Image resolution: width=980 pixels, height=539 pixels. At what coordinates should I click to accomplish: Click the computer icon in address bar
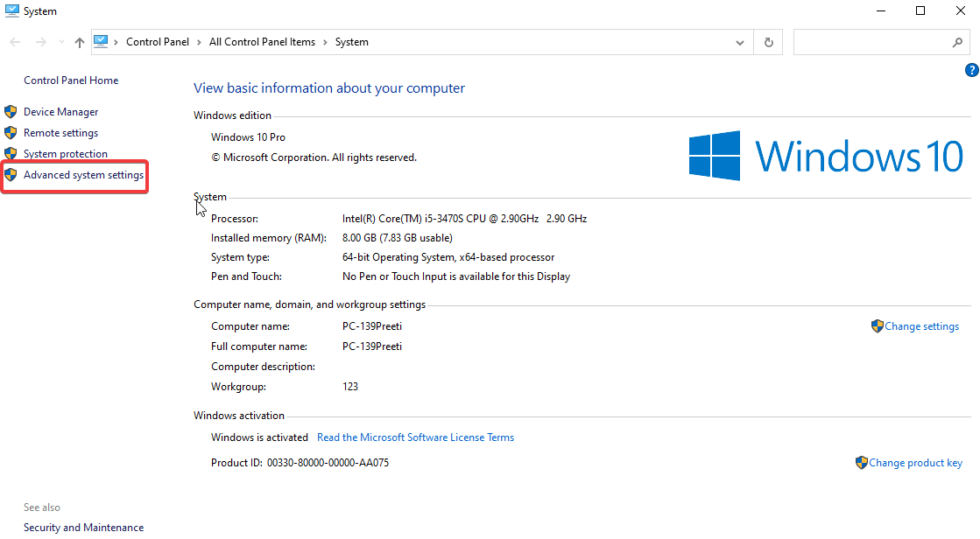coord(101,42)
